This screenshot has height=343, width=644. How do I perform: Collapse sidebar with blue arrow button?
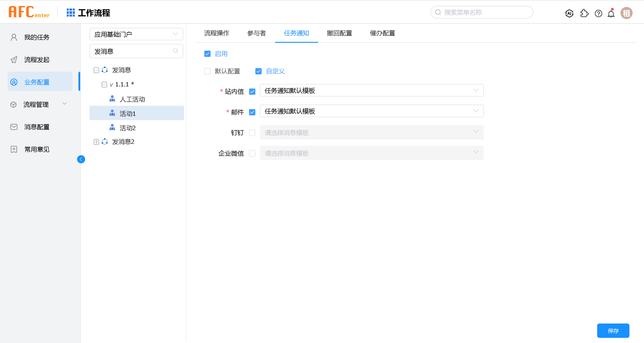[81, 159]
